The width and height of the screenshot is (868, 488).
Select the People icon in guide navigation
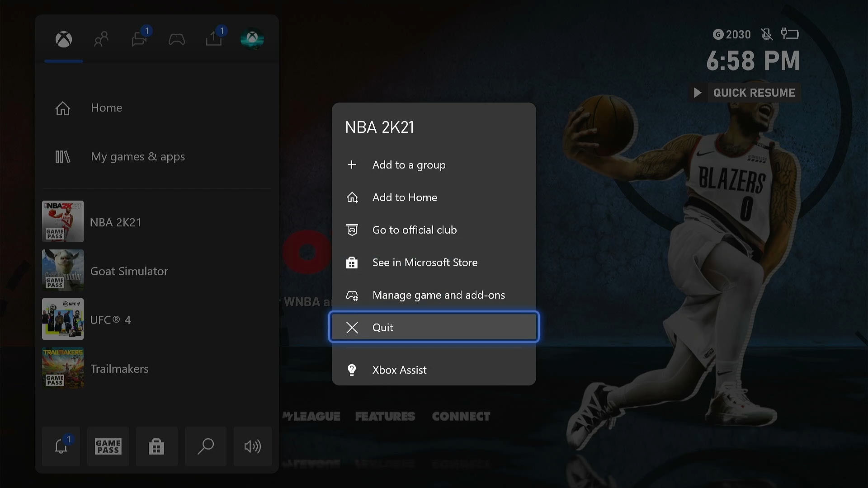click(101, 39)
